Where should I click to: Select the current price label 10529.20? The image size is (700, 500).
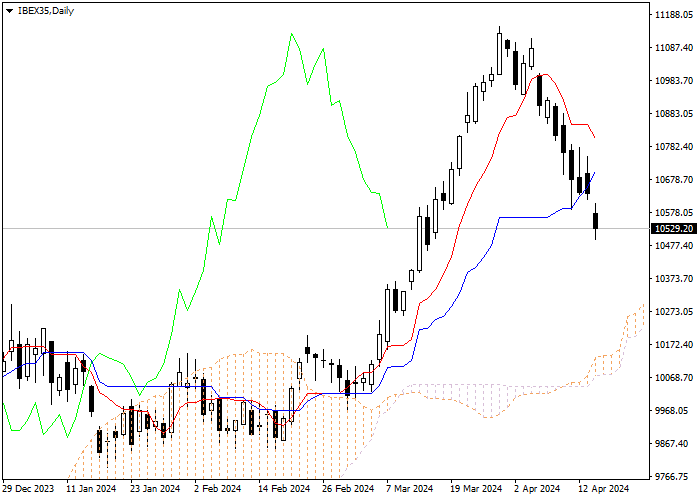674,229
